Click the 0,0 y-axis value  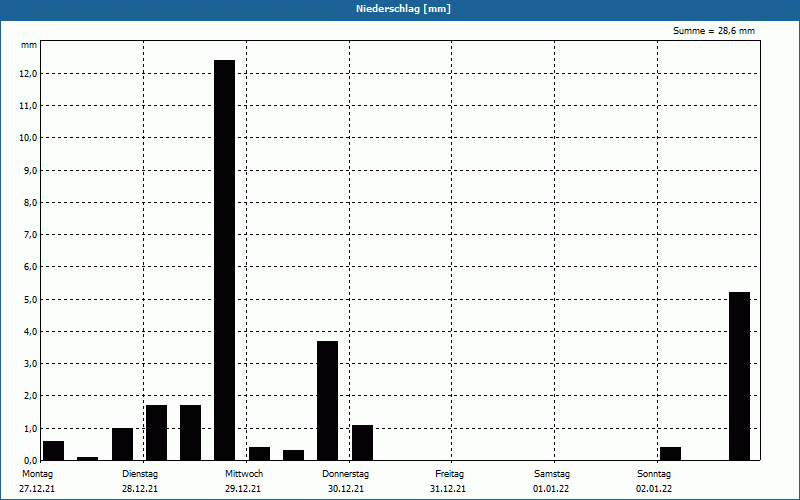31,460
